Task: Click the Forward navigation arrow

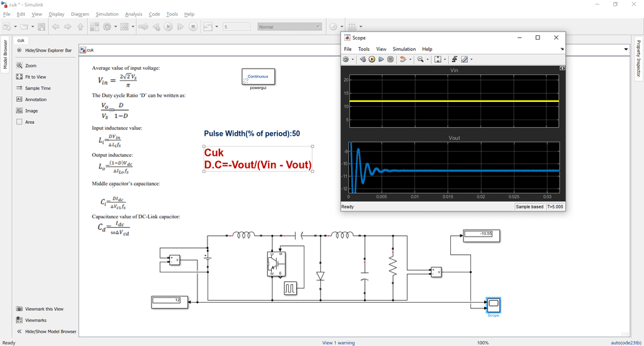Action: click(68, 26)
